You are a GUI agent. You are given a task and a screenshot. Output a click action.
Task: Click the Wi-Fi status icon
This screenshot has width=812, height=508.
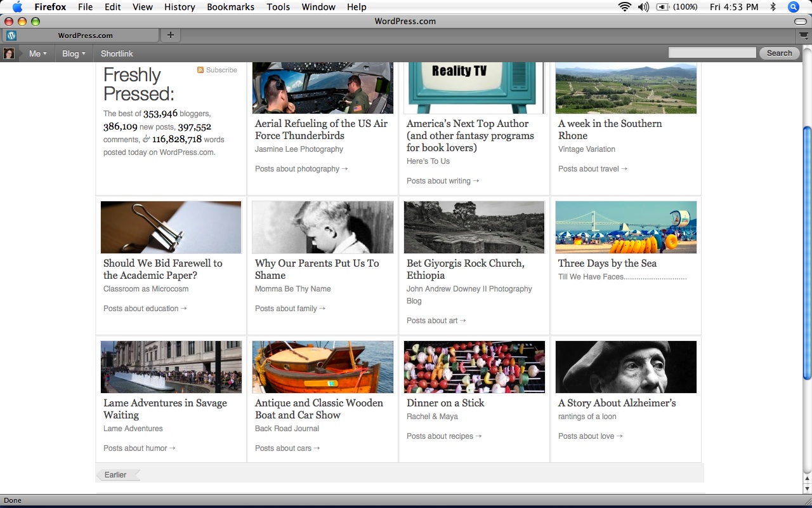[625, 7]
